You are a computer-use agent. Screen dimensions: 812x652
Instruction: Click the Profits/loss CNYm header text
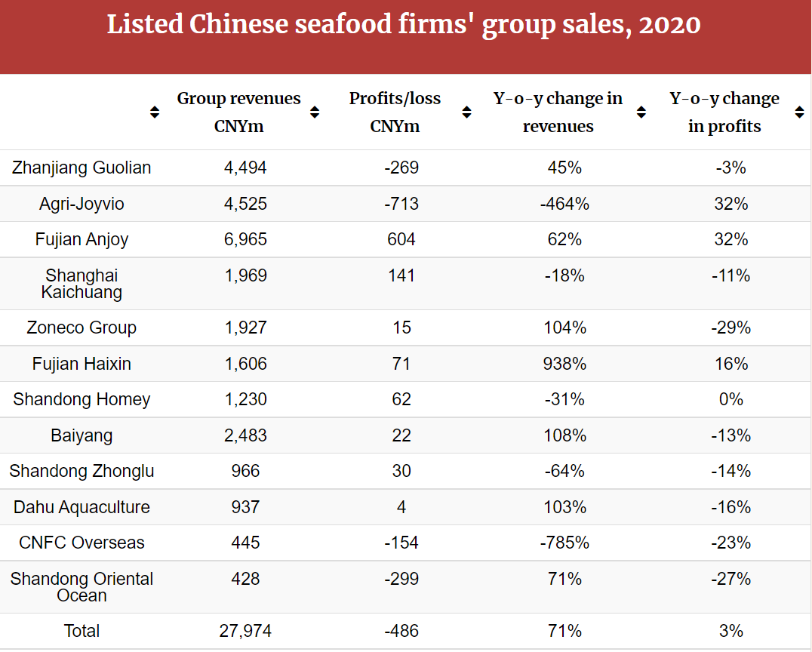click(395, 112)
